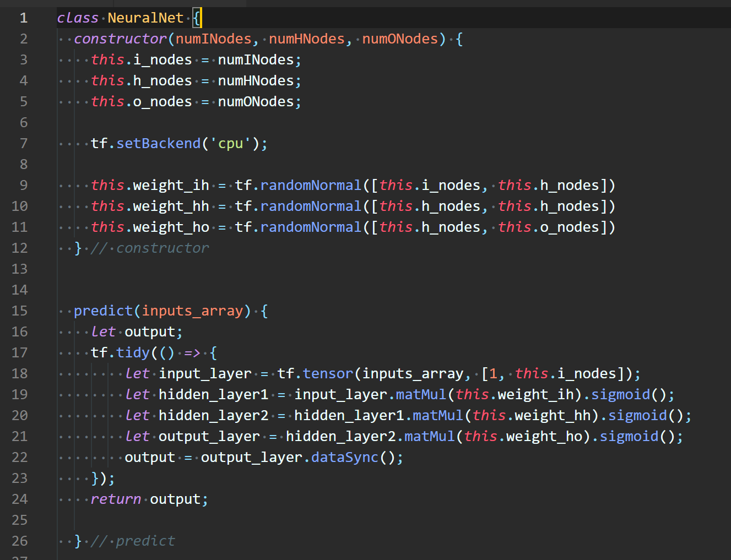Click 'numHNodes' parameter in constructor signature

[307, 39]
